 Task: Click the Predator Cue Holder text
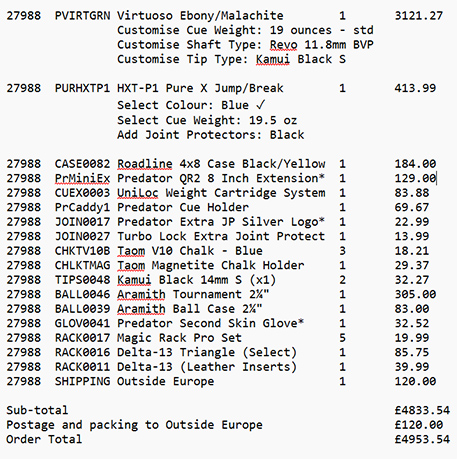[x=183, y=207]
